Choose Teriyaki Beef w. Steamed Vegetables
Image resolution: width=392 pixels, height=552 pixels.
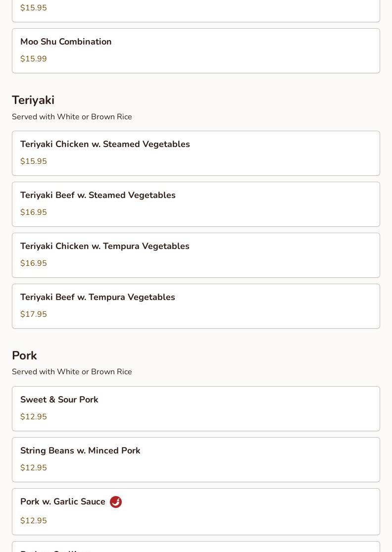196,204
